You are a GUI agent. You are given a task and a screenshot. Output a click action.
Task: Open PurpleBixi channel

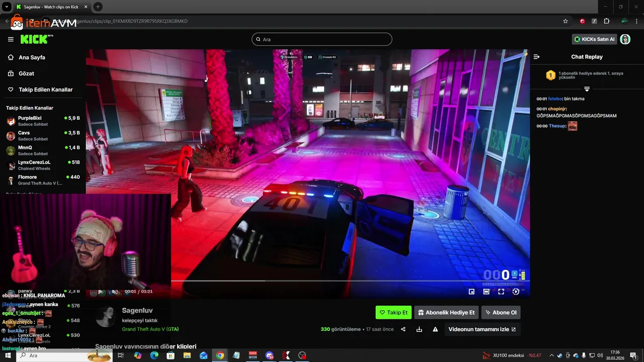click(43, 121)
